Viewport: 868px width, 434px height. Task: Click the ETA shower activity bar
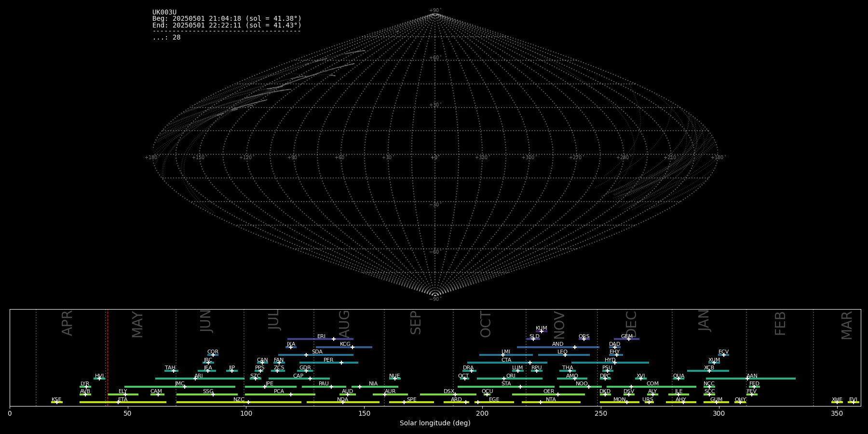tap(123, 402)
